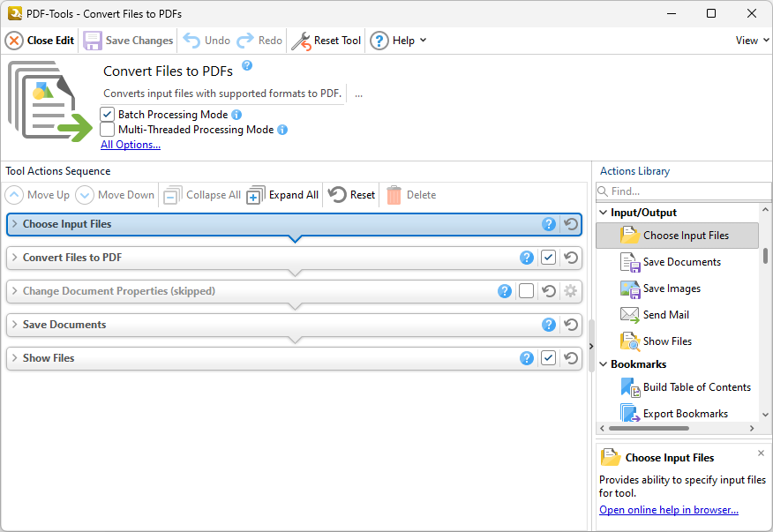The height and width of the screenshot is (532, 773).
Task: Reset the Convert Files to PDF action
Action: (571, 258)
